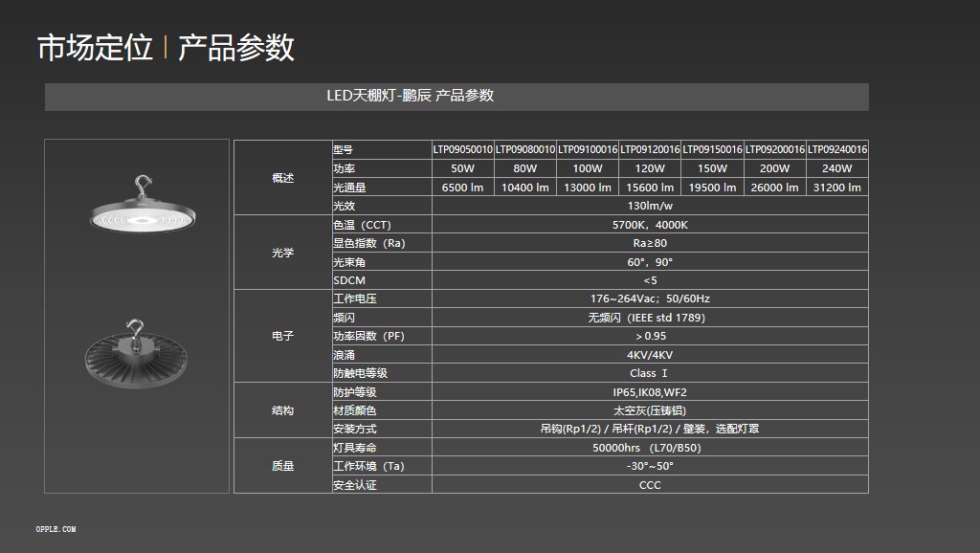Select the '光通量' row label

(349, 188)
